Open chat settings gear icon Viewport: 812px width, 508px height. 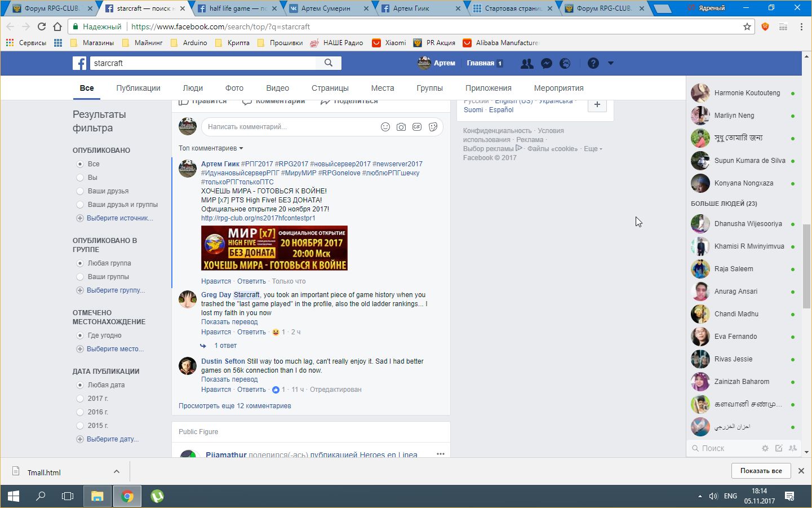765,448
